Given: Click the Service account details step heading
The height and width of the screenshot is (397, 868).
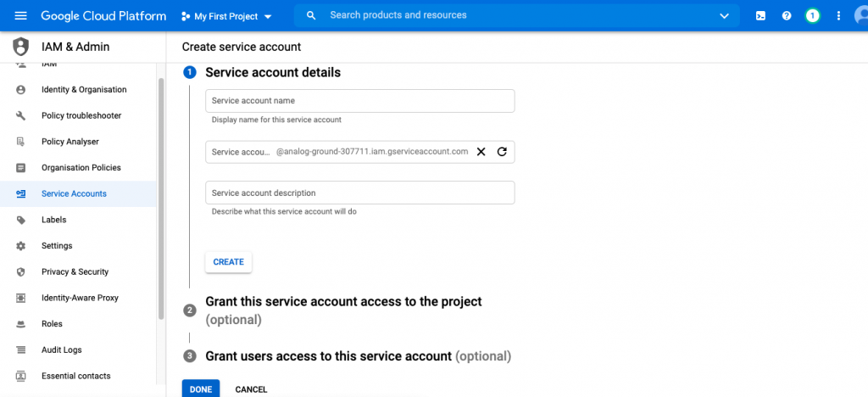Looking at the screenshot, I should [x=273, y=73].
